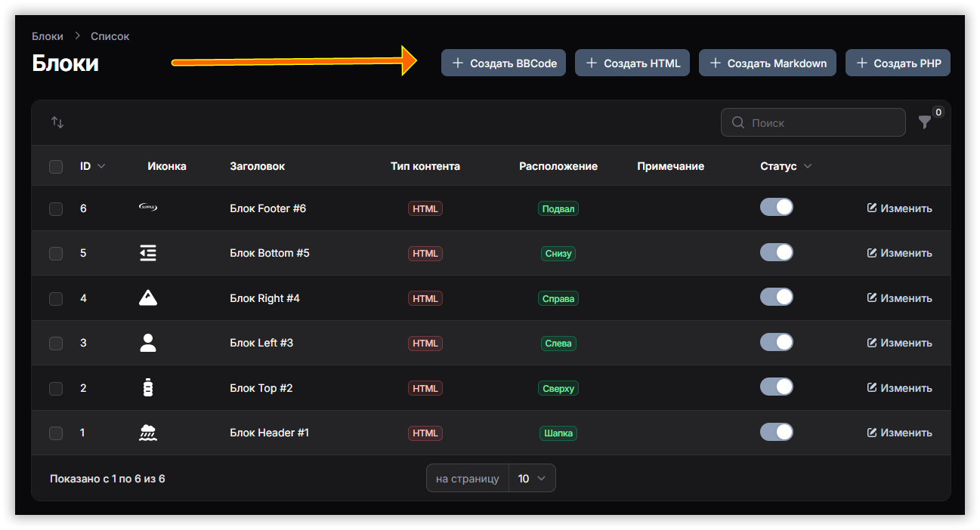This screenshot has width=980, height=530.
Task: Select Список breadcrumb item
Action: tap(110, 36)
